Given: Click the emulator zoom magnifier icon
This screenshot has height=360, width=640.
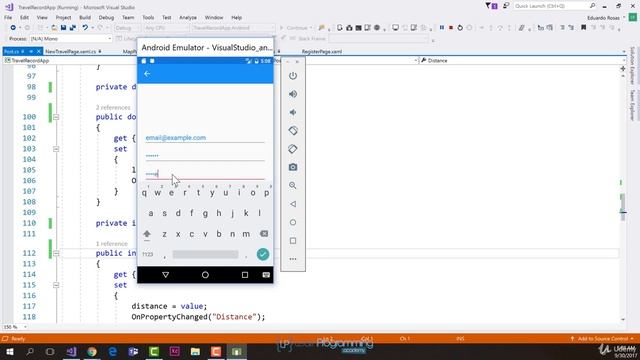Looking at the screenshot, I should pyautogui.click(x=293, y=186).
